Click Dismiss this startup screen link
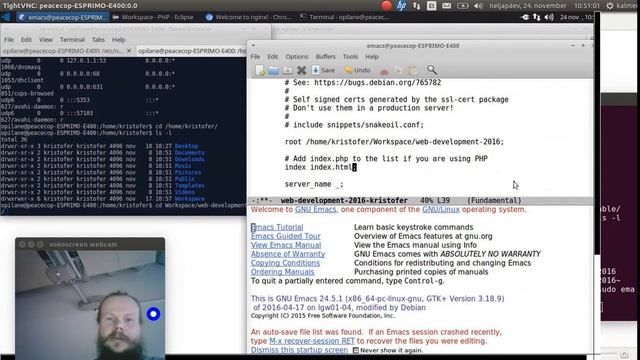This screenshot has width=640, height=360. pos(300,350)
